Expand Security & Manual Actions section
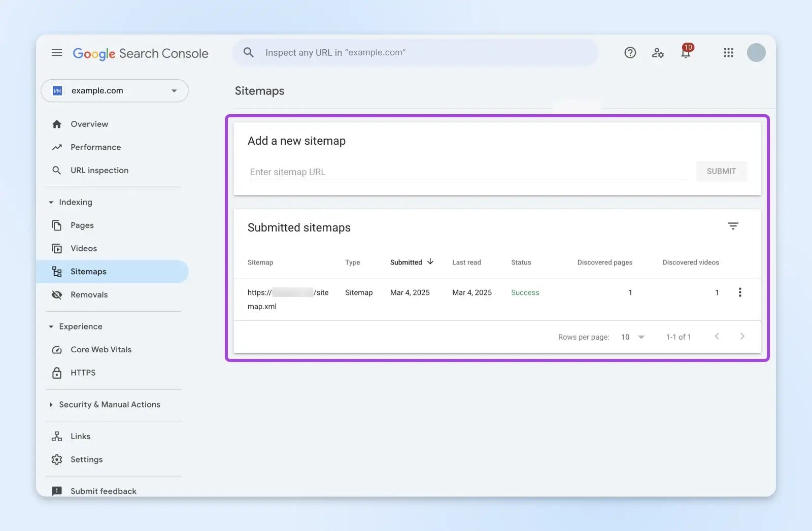This screenshot has height=531, width=812. 51,405
